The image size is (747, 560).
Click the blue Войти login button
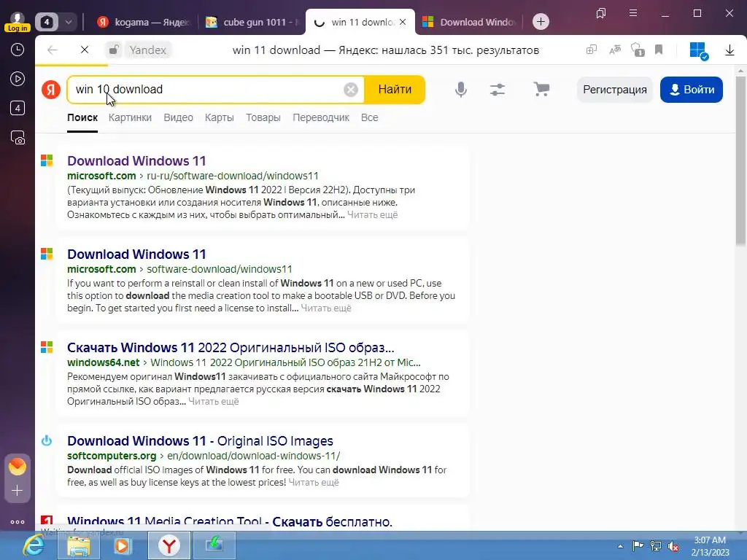click(692, 90)
